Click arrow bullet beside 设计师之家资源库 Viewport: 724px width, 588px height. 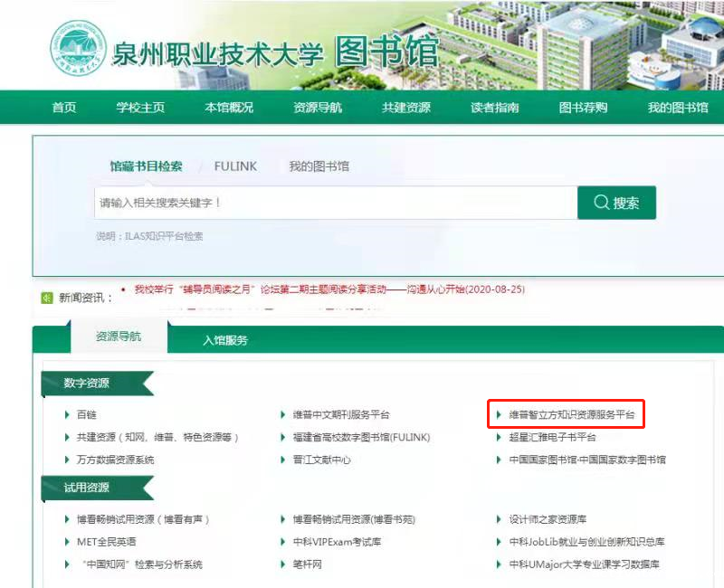500,519
